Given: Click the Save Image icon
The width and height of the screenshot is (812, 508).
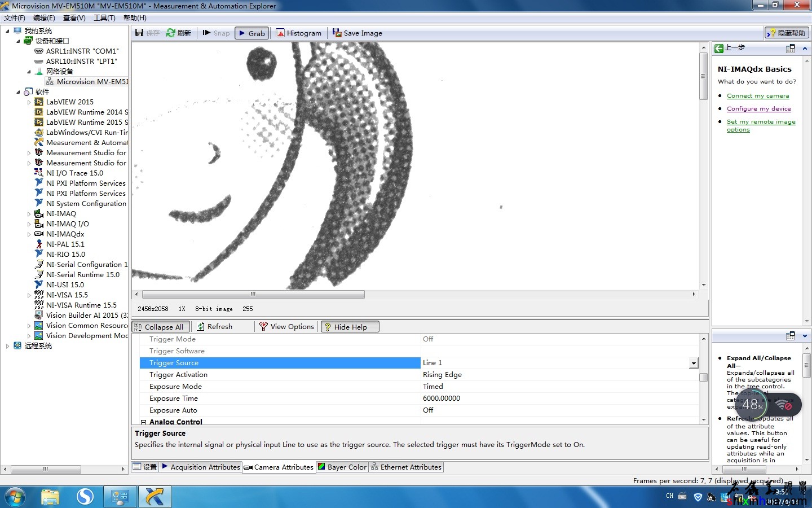Looking at the screenshot, I should (337, 33).
